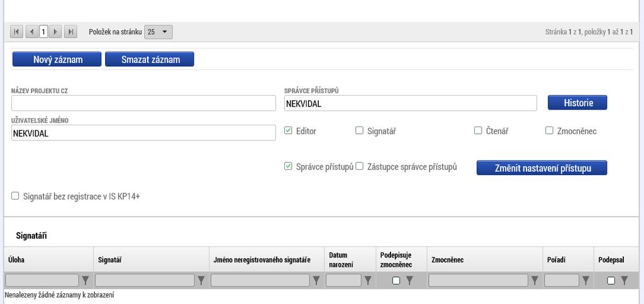Open filter icon for the Pořadí column
The image size is (644, 304).
[x=586, y=281]
